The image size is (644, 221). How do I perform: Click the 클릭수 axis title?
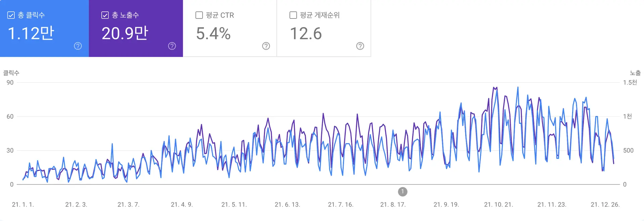(x=11, y=73)
